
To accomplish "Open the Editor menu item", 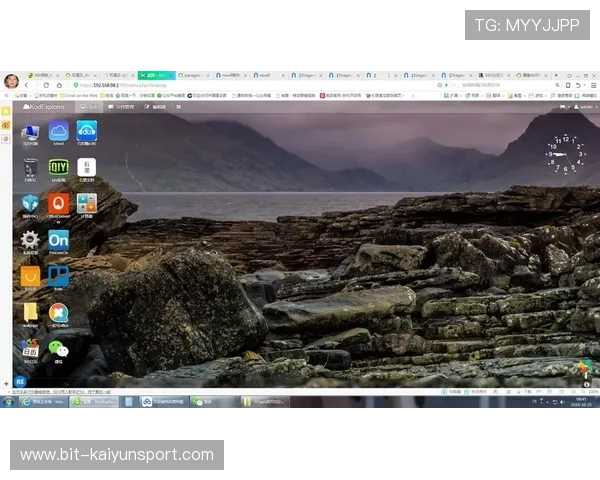I will tap(156, 106).
